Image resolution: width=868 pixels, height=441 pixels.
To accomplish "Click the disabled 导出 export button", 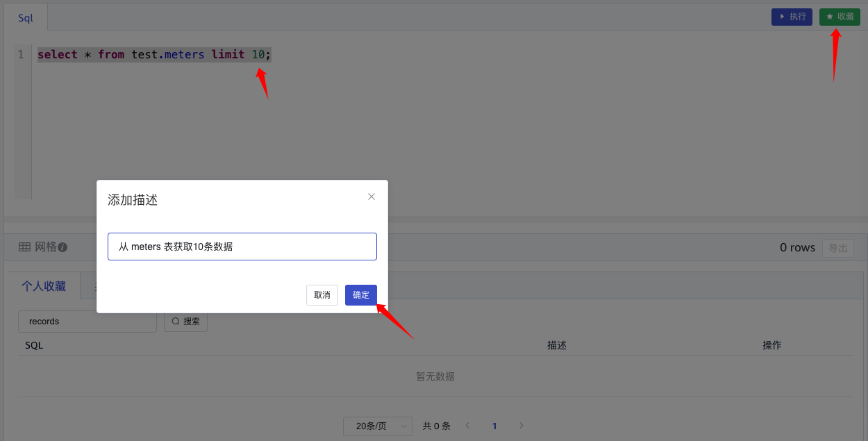I will [837, 248].
